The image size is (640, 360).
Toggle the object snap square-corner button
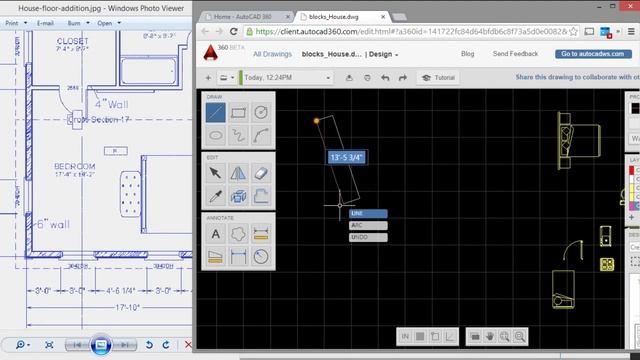coord(435,336)
